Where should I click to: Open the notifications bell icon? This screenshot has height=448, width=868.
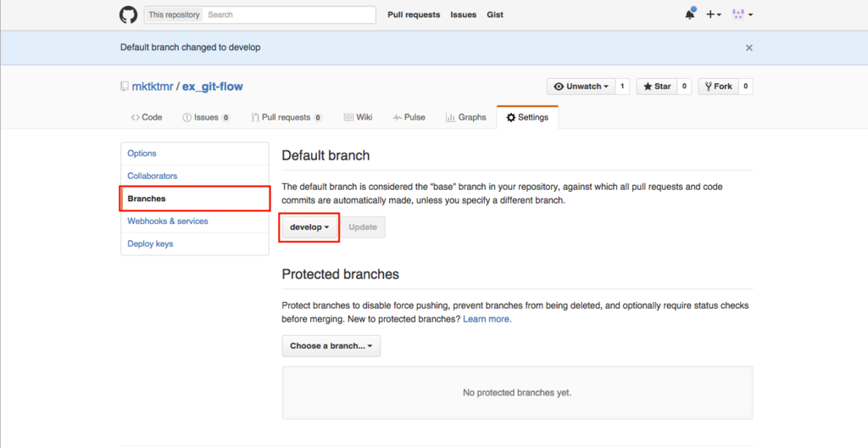690,14
